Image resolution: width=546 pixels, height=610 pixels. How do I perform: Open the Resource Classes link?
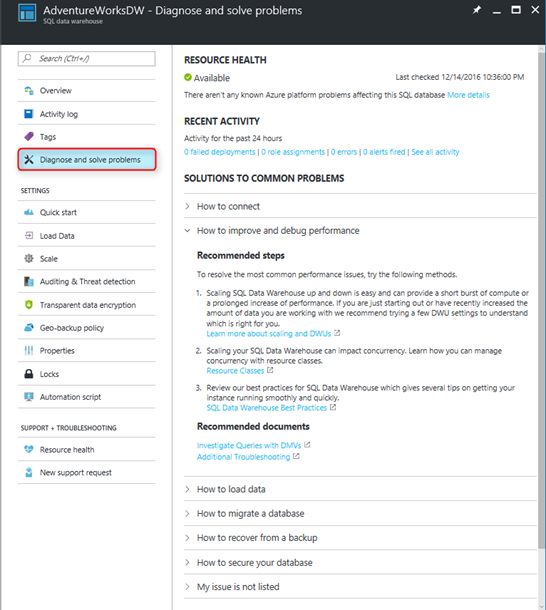235,370
